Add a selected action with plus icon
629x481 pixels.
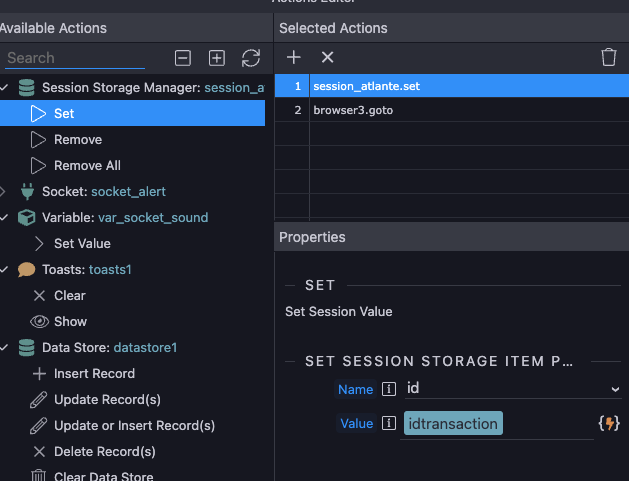(x=294, y=57)
